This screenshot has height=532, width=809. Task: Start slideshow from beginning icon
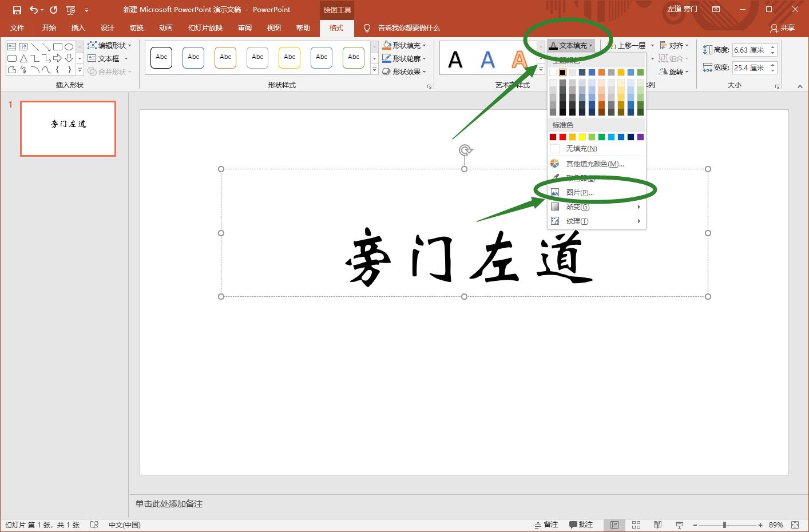(70, 10)
